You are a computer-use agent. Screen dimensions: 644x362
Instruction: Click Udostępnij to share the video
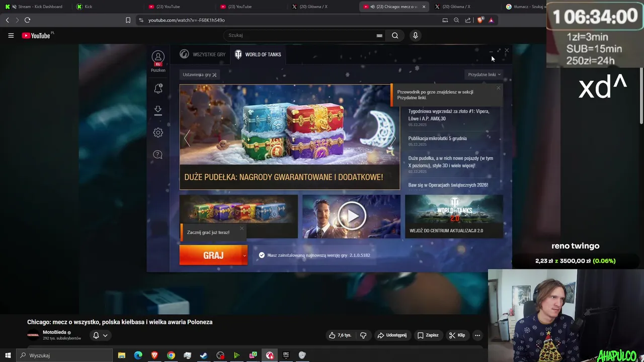[x=392, y=335]
